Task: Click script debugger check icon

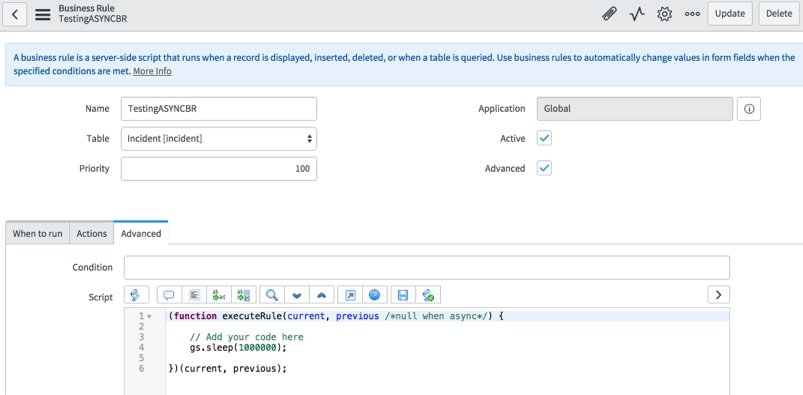Action: tap(428, 295)
